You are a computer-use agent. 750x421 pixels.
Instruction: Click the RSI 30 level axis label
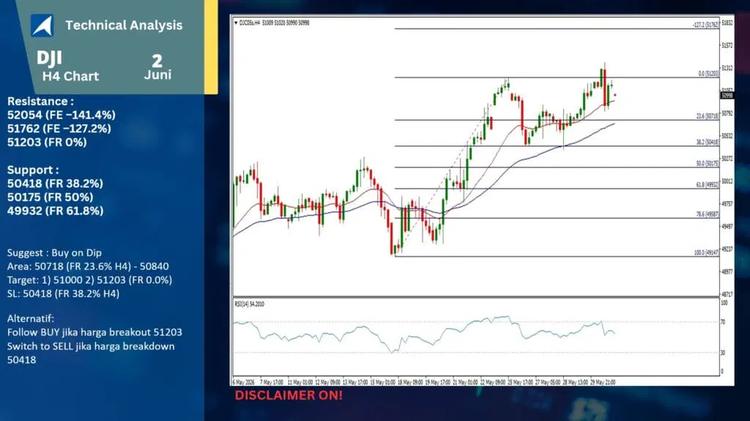coord(723,353)
